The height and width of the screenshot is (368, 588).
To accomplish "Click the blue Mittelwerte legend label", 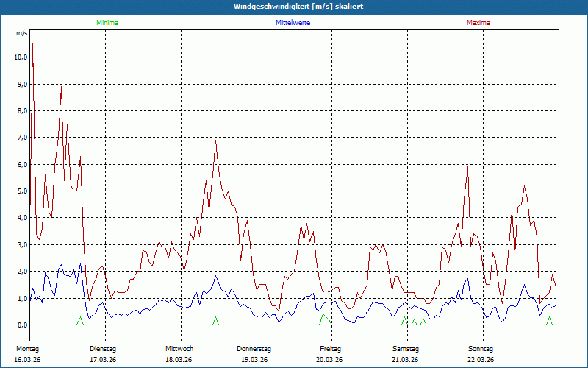I will click(293, 23).
